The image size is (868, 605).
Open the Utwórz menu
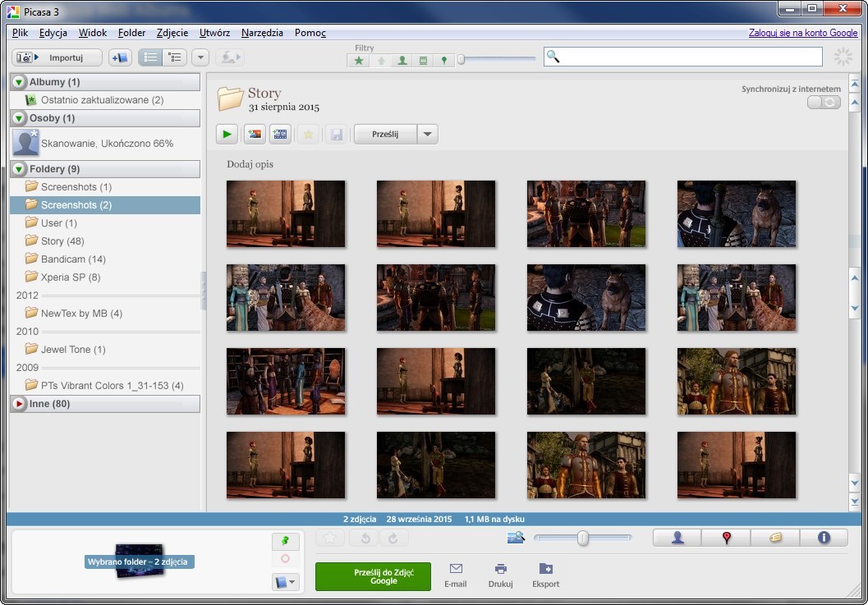click(x=215, y=33)
